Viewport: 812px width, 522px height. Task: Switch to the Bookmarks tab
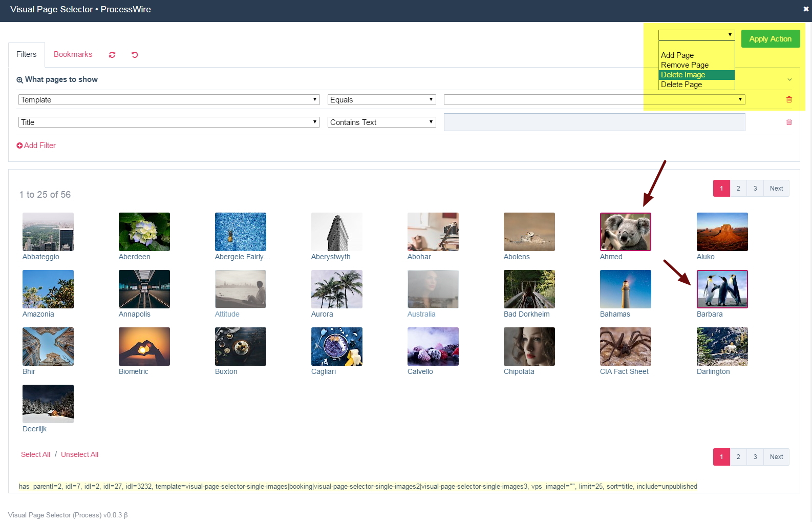click(73, 54)
